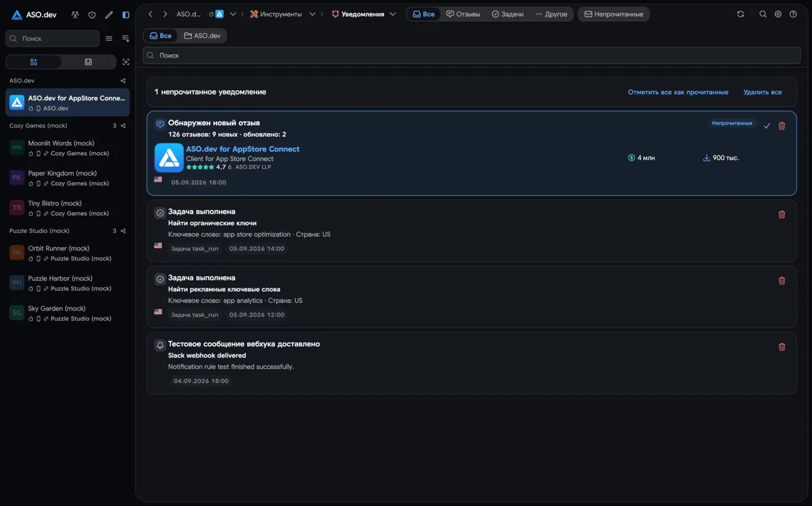This screenshot has width=812, height=506.
Task: Delete the Найти рекламные ключевые слова notification
Action: coord(782,281)
